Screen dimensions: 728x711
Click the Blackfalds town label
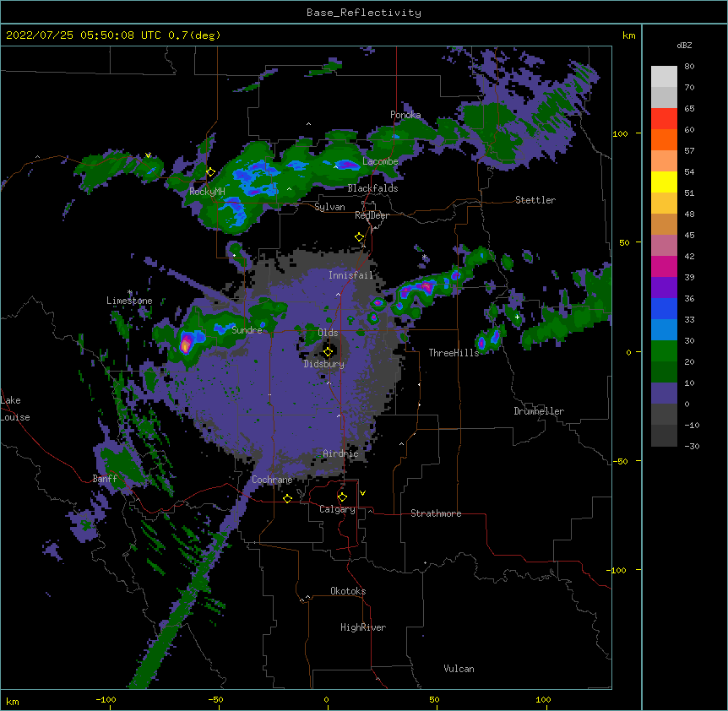[372, 188]
